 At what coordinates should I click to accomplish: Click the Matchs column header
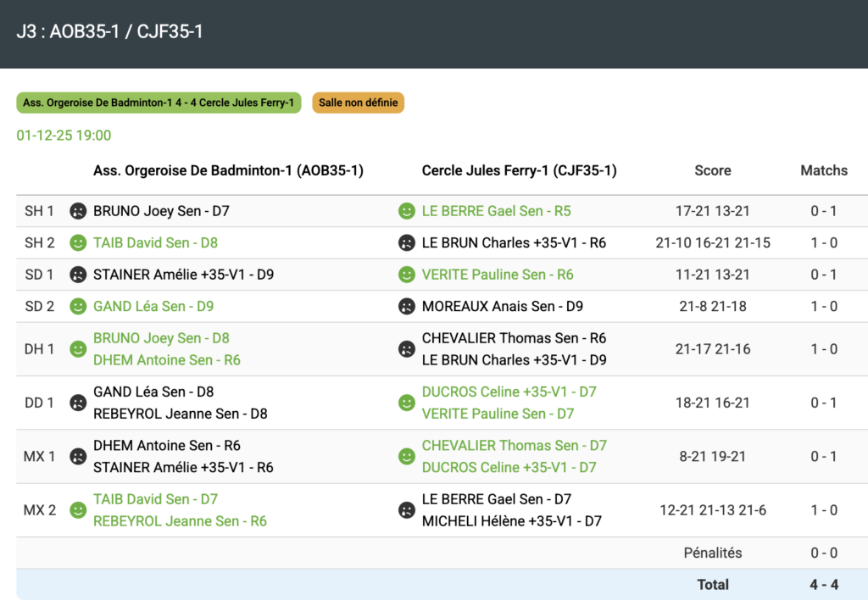824,170
